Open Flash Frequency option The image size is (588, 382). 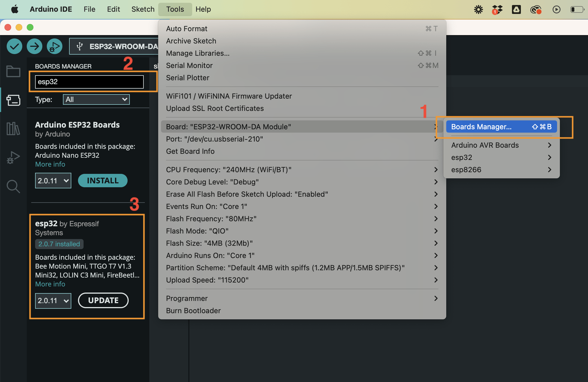coord(302,219)
